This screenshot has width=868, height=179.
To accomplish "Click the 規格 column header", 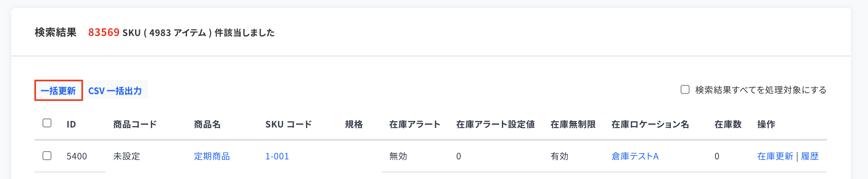I will point(354,124).
